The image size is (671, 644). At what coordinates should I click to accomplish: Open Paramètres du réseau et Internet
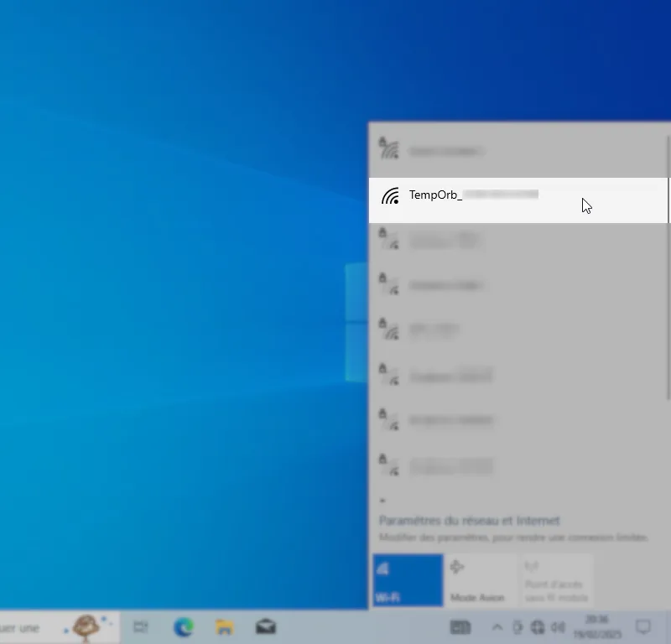(469, 521)
